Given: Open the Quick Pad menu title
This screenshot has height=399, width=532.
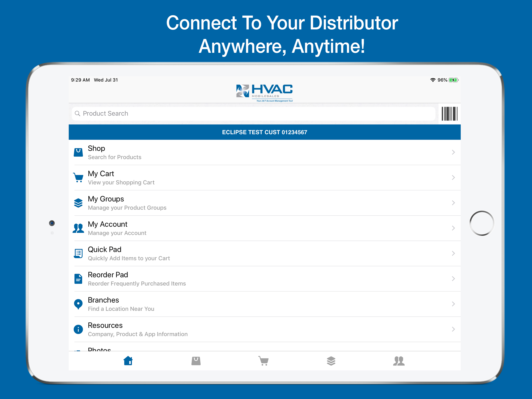Looking at the screenshot, I should coord(105,249).
